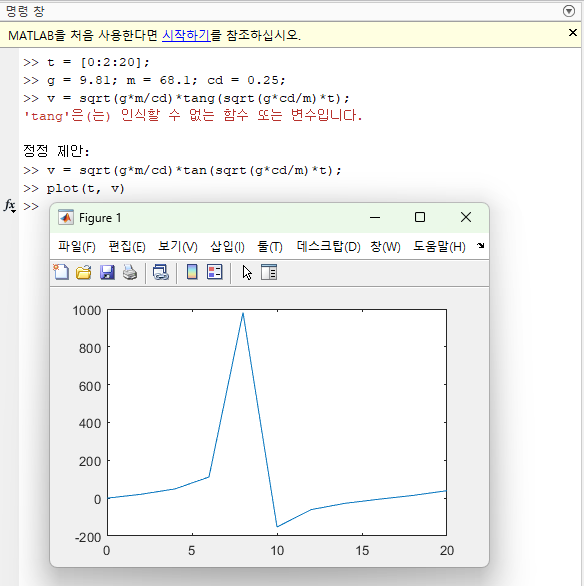The width and height of the screenshot is (584, 586).
Task: Click the fx function browser icon
Action: click(x=10, y=205)
